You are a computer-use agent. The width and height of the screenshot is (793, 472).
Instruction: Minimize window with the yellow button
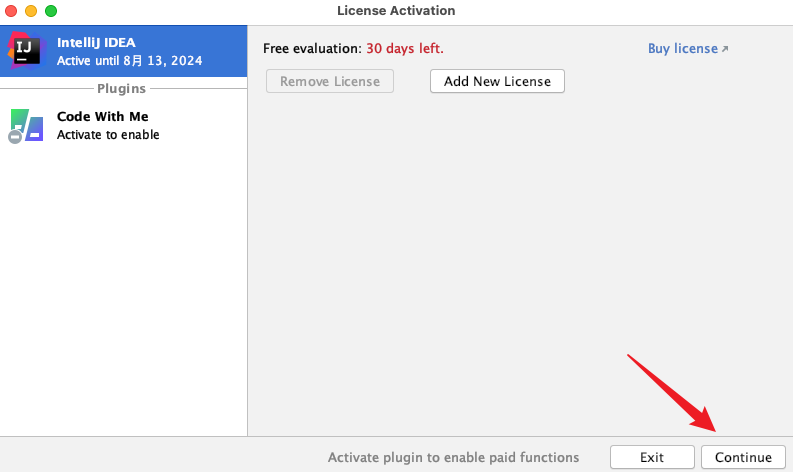tap(31, 11)
